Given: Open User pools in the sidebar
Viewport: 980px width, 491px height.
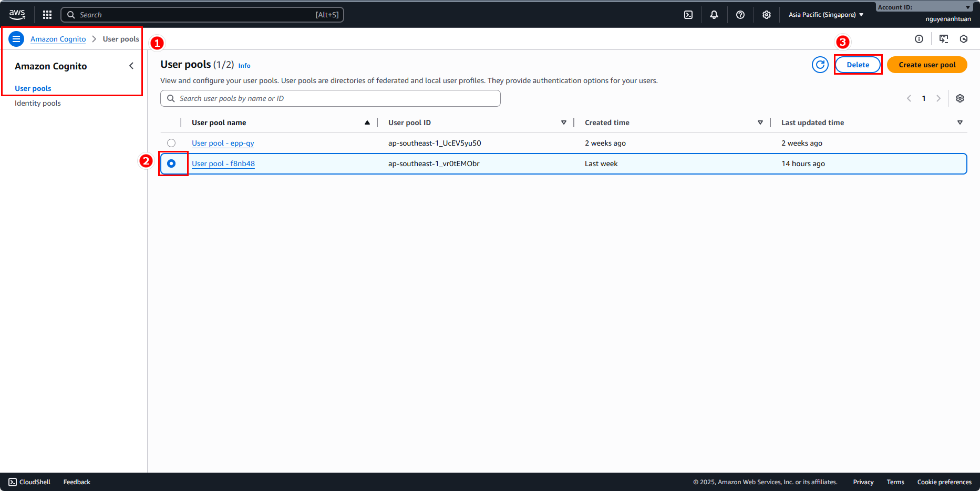Looking at the screenshot, I should tap(33, 88).
